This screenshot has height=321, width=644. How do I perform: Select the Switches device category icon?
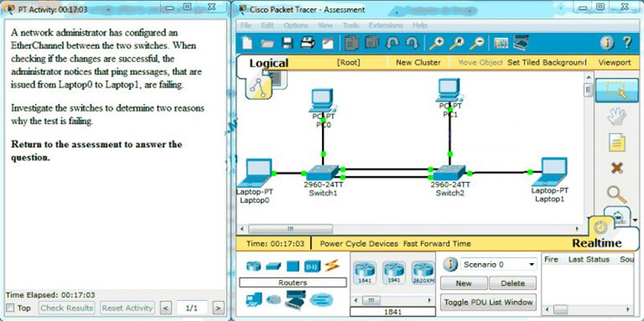click(x=273, y=267)
